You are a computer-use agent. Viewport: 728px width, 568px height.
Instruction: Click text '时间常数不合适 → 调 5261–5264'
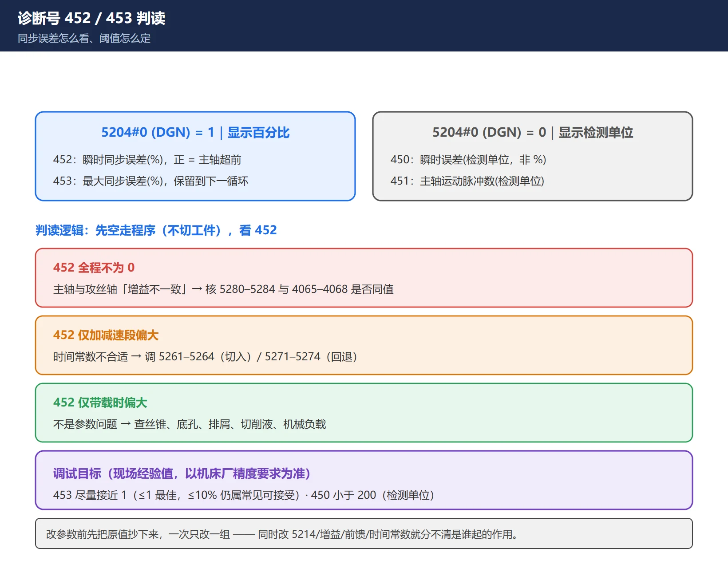point(206,357)
